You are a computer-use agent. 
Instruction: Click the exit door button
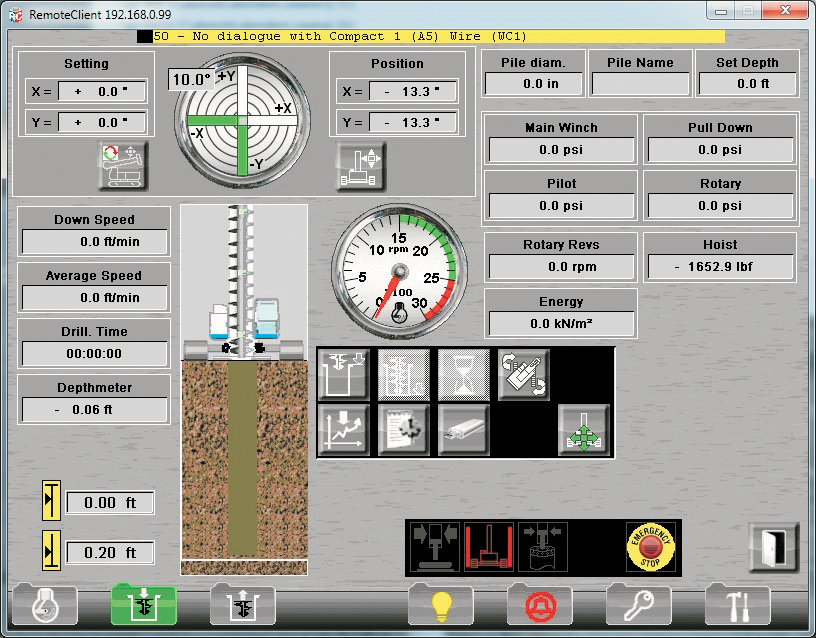tap(773, 548)
